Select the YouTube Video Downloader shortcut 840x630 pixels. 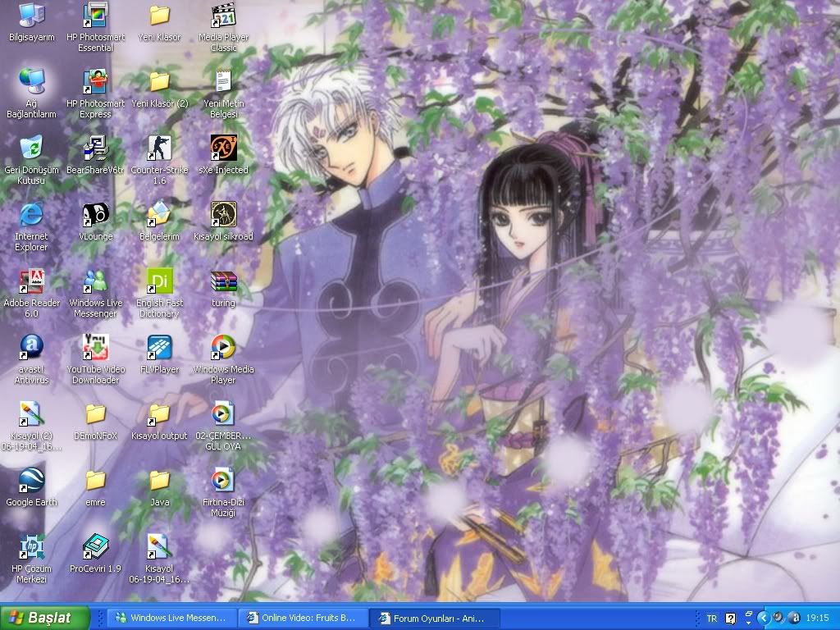pyautogui.click(x=95, y=359)
